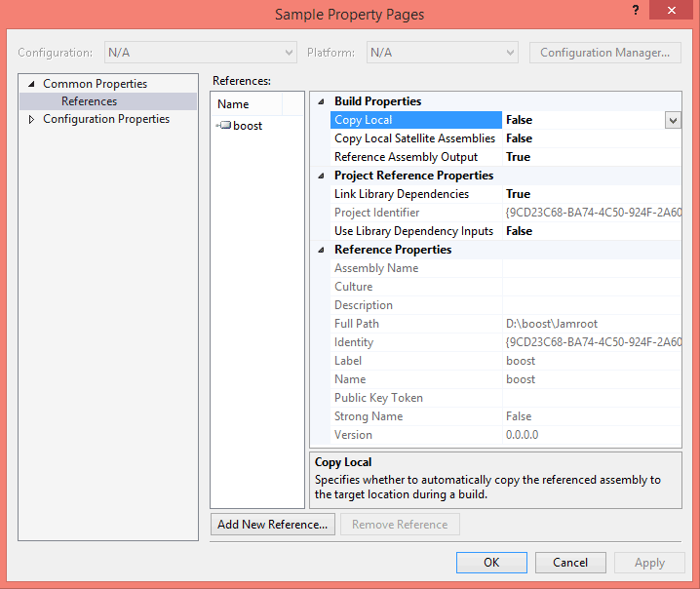Select the Identity property row
The width and height of the screenshot is (700, 589).
point(506,342)
